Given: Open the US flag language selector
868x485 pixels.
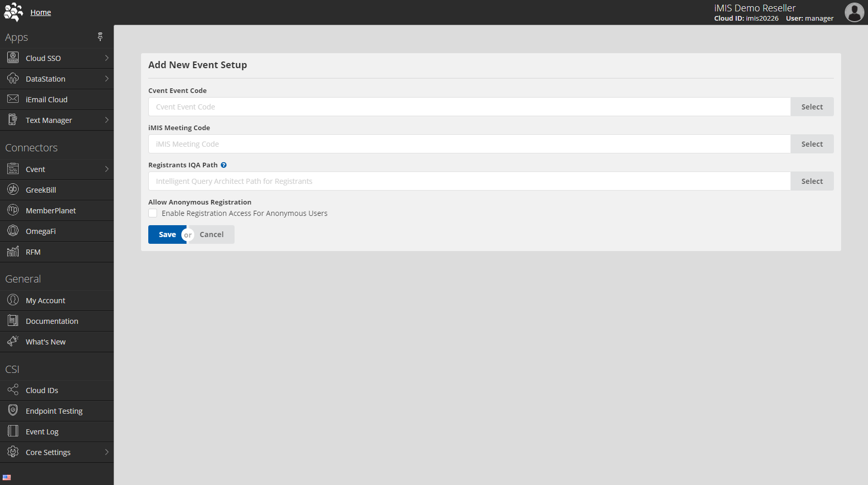Looking at the screenshot, I should (7, 477).
